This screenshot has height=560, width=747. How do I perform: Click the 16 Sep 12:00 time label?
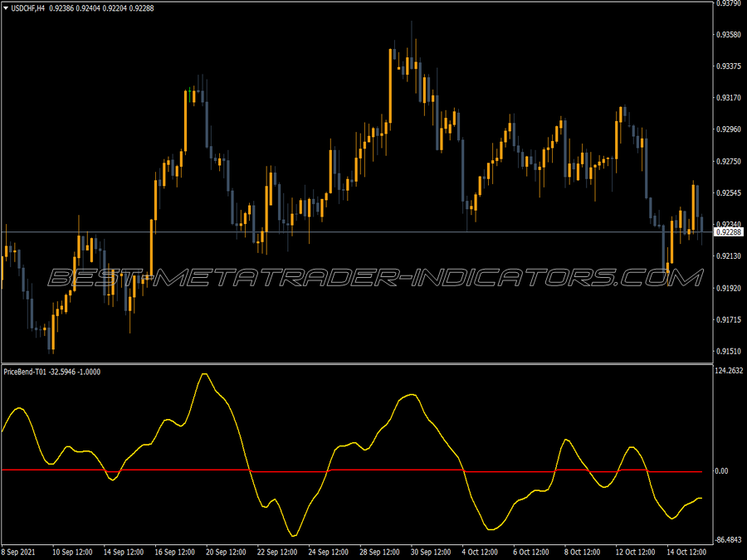(175, 553)
